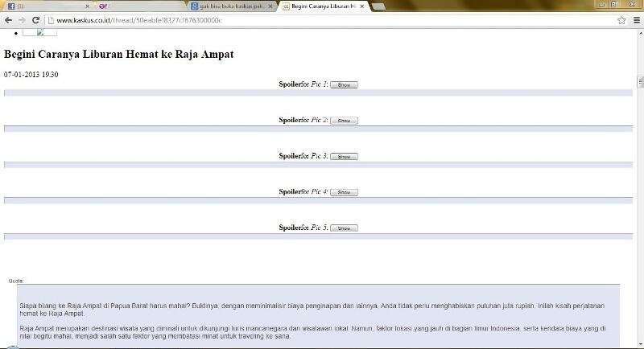Click the 'Quote:' label

(x=16, y=281)
